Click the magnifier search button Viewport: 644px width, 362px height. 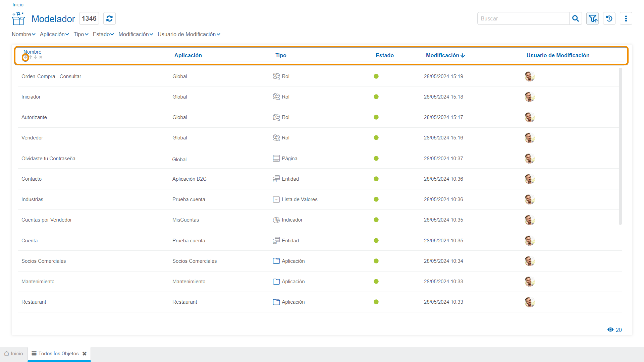coord(575,18)
